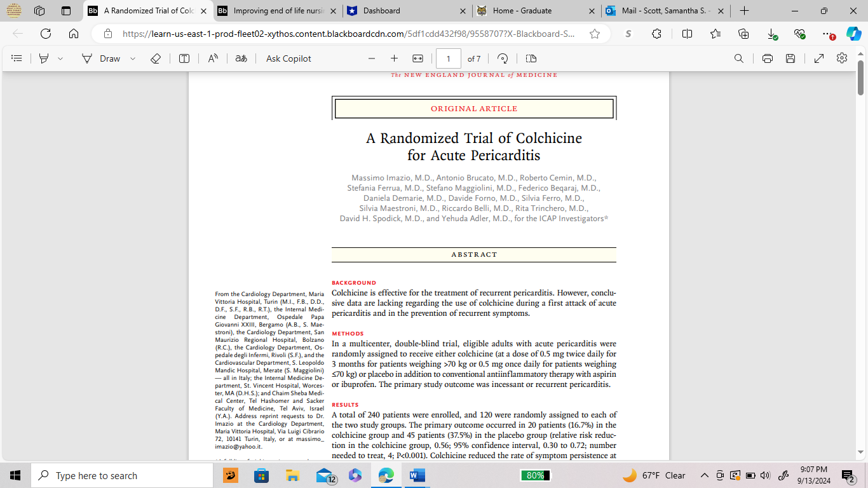Toggle Split screen view
Image resolution: width=868 pixels, height=488 pixels.
coord(687,34)
